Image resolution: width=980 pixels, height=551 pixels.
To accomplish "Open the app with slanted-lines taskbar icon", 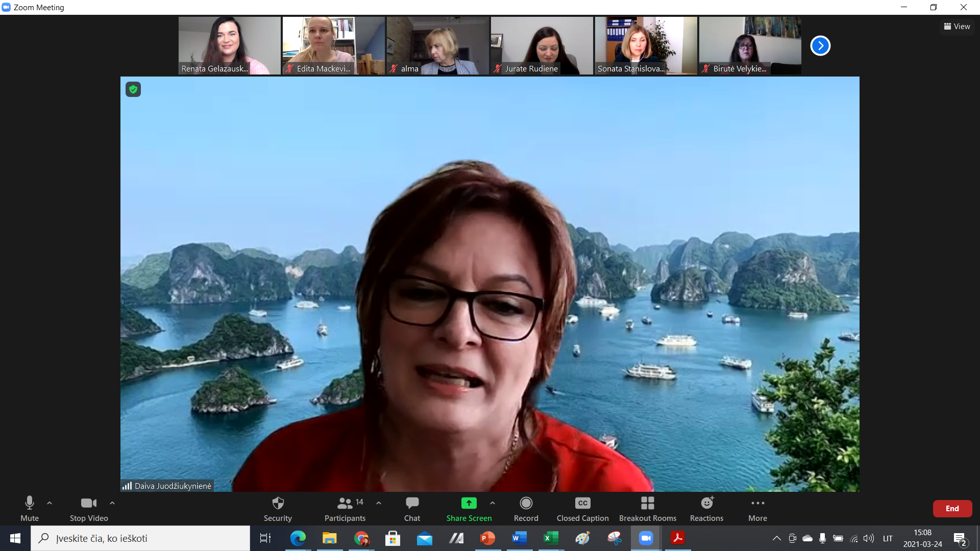I will pyautogui.click(x=456, y=538).
